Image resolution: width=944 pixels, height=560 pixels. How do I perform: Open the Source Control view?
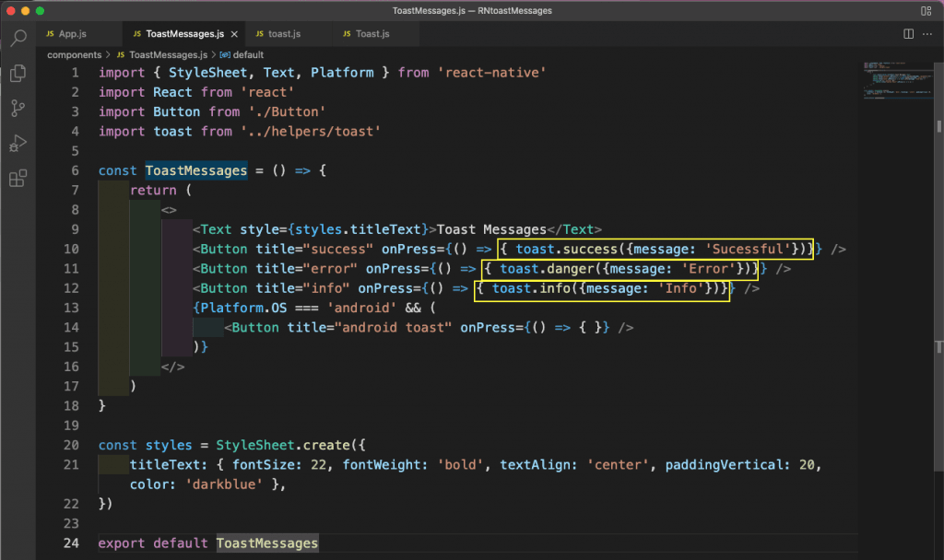pos(18,109)
